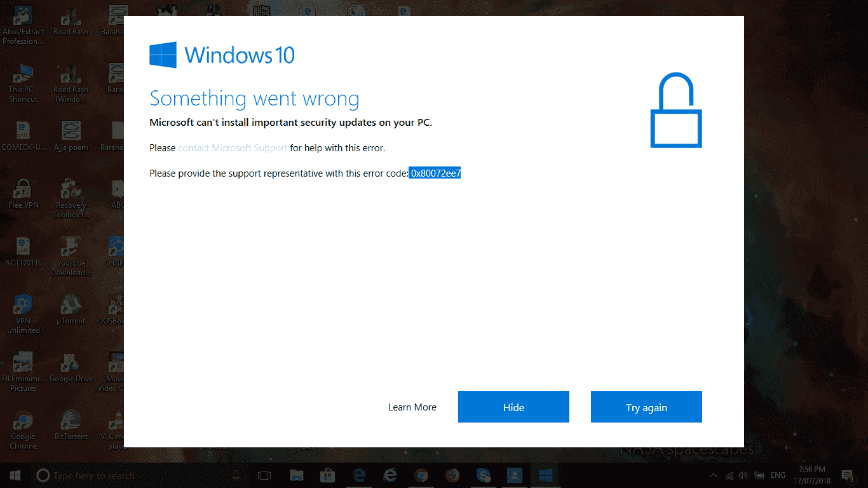Open the volume control tray icon
Viewport: 868px width, 488px height.
pyautogui.click(x=743, y=475)
